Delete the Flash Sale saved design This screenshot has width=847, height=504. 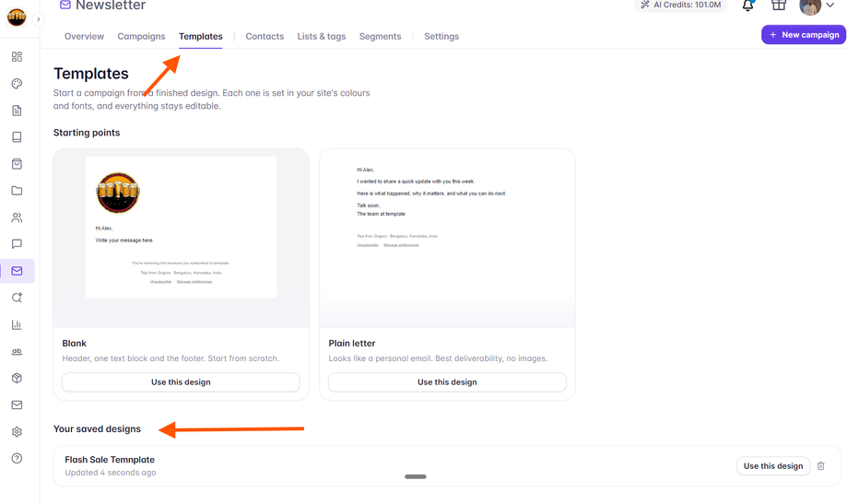coord(821,465)
